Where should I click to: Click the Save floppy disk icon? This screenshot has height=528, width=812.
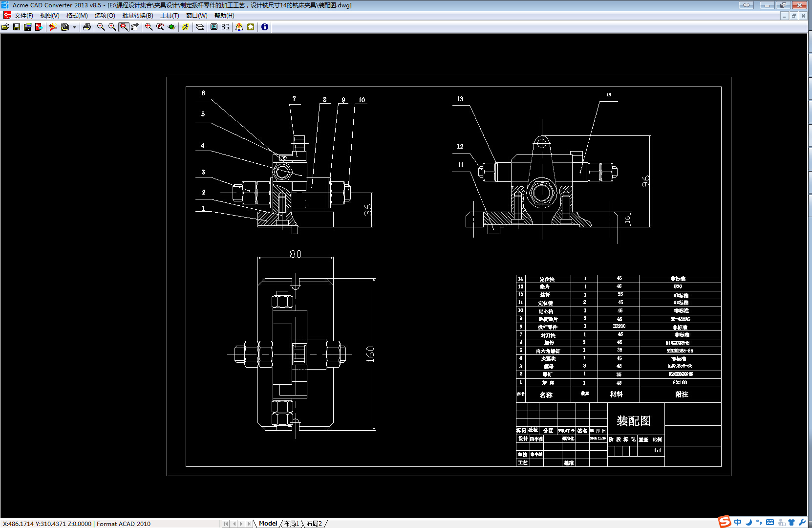tap(17, 27)
